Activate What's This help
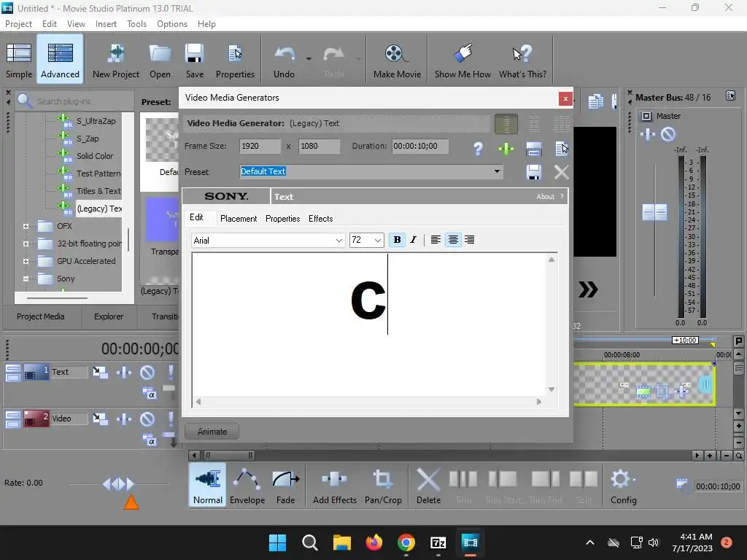This screenshot has height=560, width=747. click(522, 60)
